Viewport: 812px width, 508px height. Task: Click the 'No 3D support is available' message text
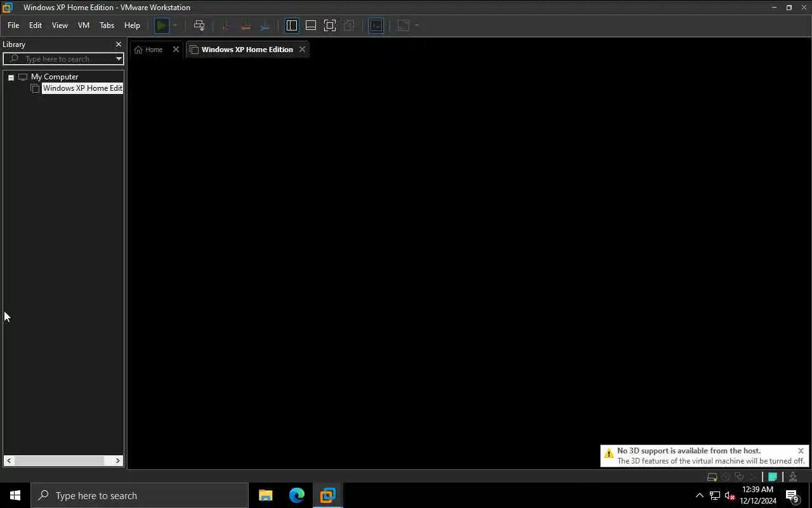[x=689, y=451]
